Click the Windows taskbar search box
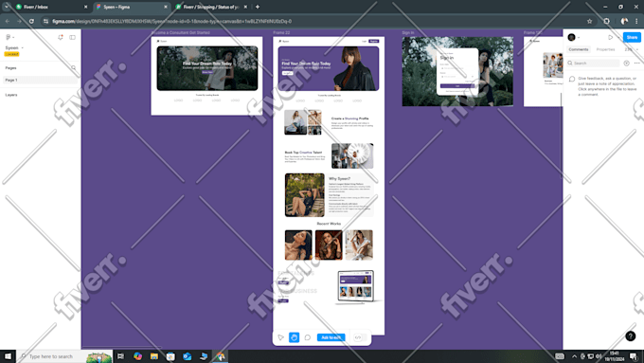This screenshot has width=644, height=363. [64, 356]
